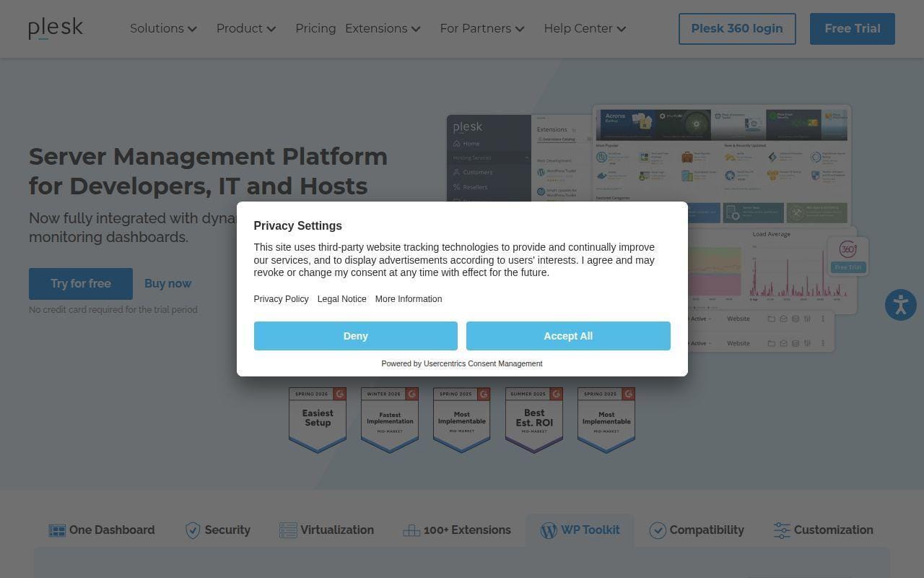
Task: Expand the Help Center dropdown
Action: click(585, 29)
